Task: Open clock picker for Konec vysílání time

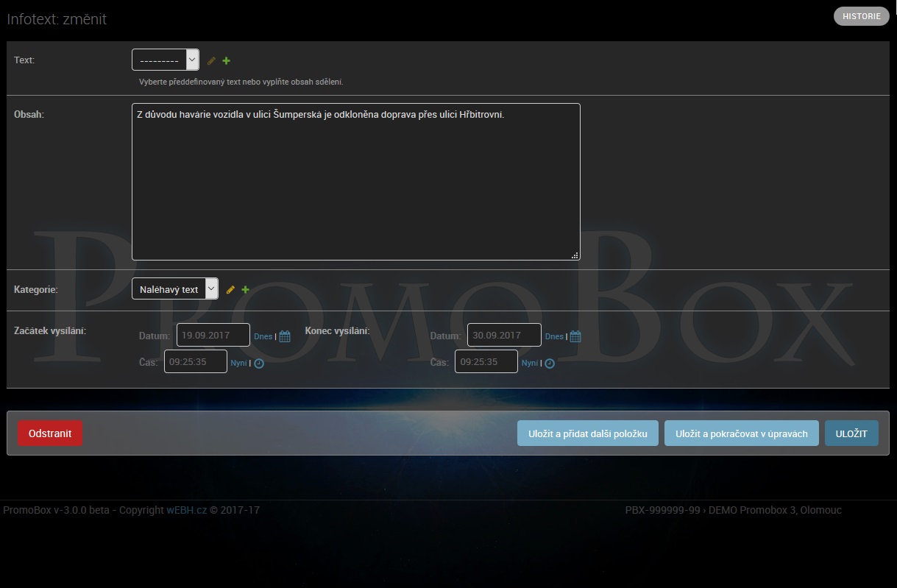Action: point(550,364)
